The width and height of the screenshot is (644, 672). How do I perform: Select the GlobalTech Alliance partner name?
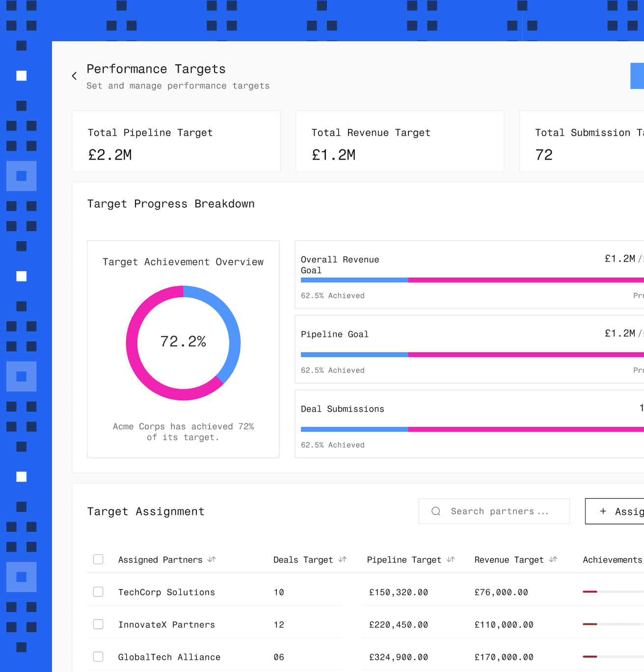pos(169,657)
